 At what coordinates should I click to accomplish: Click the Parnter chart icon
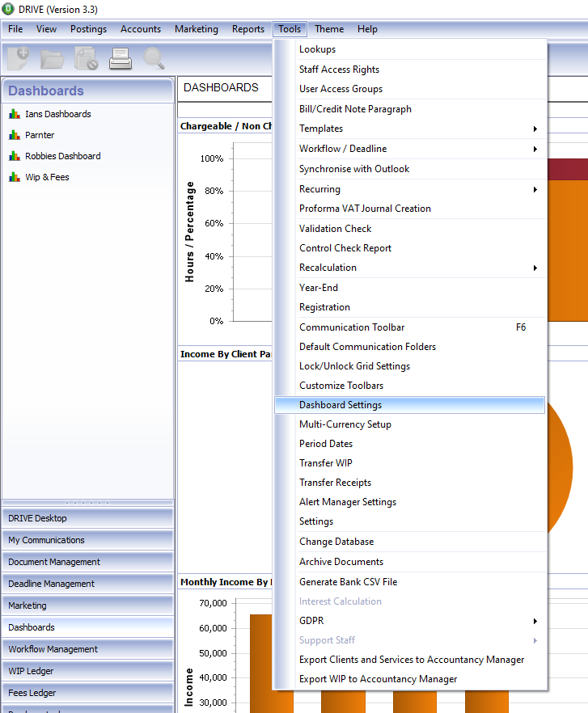(15, 135)
